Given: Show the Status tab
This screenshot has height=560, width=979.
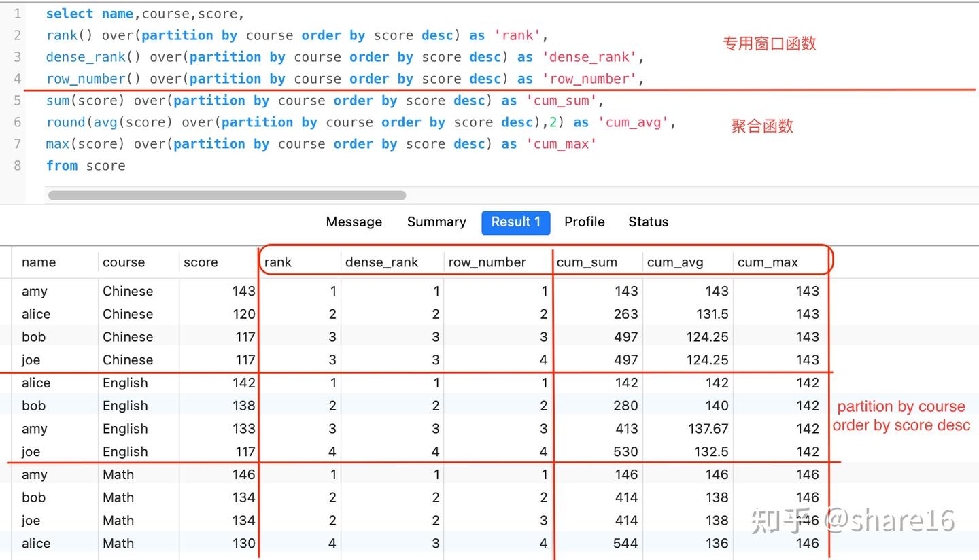Looking at the screenshot, I should click(648, 222).
